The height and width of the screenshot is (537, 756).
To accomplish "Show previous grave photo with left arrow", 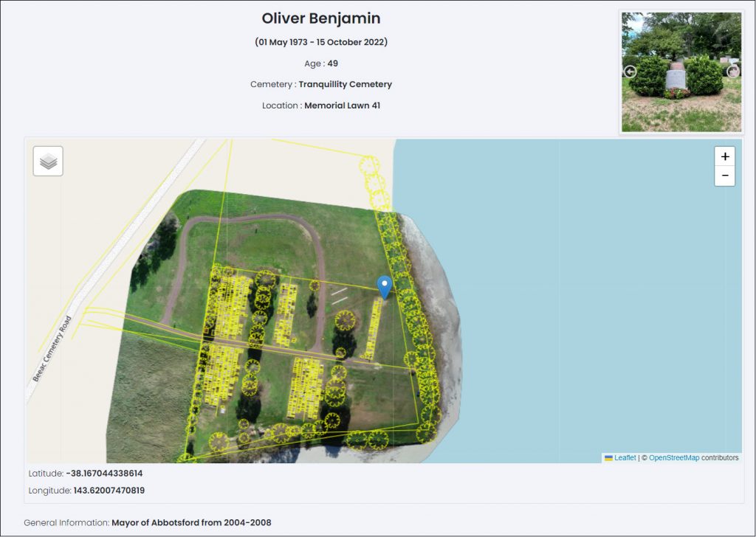I will [630, 72].
